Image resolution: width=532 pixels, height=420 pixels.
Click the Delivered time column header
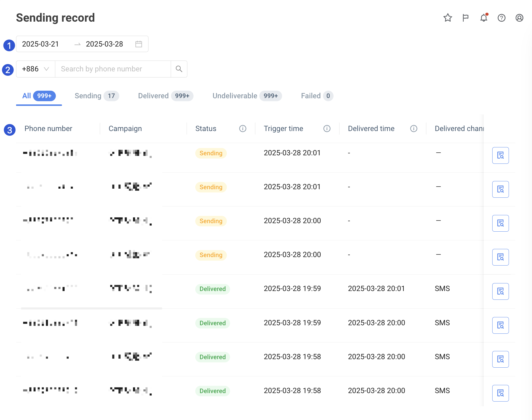(x=371, y=129)
